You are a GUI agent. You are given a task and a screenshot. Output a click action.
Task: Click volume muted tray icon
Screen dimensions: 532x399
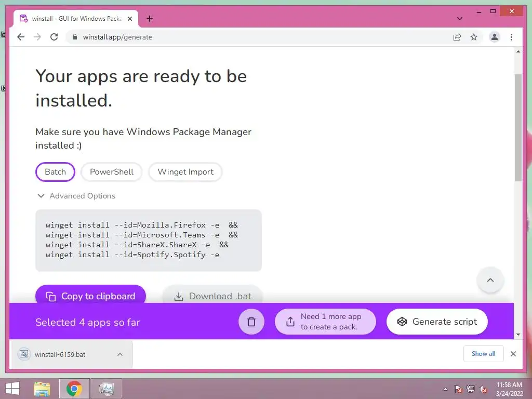pos(483,389)
